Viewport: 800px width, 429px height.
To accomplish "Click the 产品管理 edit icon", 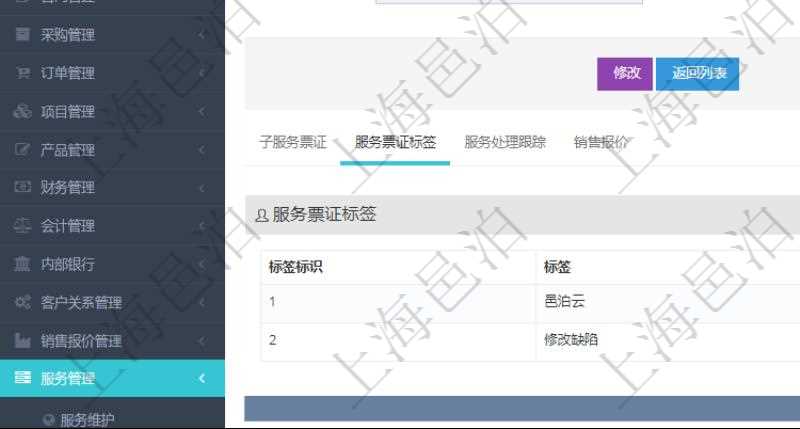I will click(x=22, y=150).
